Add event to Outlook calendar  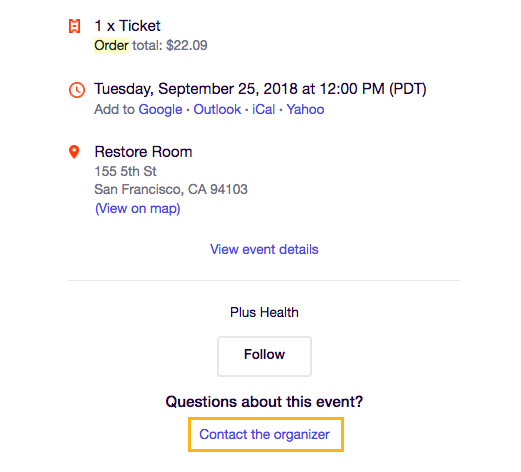coord(217,109)
